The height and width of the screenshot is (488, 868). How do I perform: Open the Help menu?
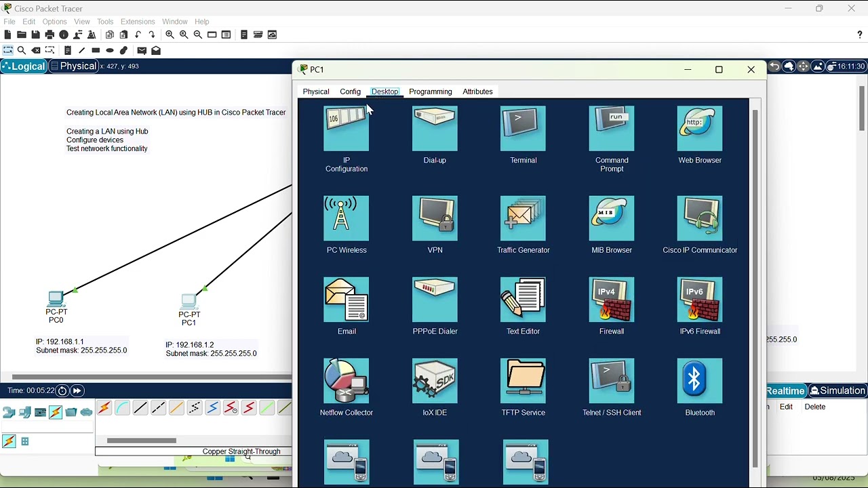[x=202, y=22]
